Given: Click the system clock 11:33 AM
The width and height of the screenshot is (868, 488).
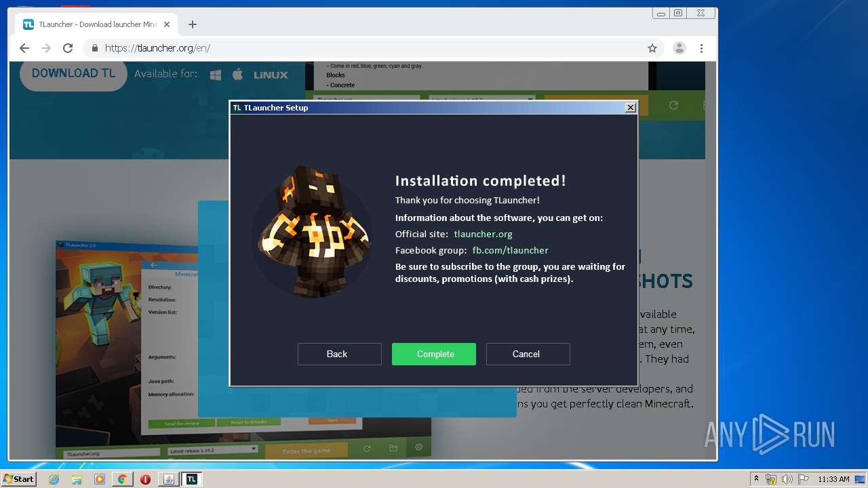Looking at the screenshot, I should [x=833, y=479].
